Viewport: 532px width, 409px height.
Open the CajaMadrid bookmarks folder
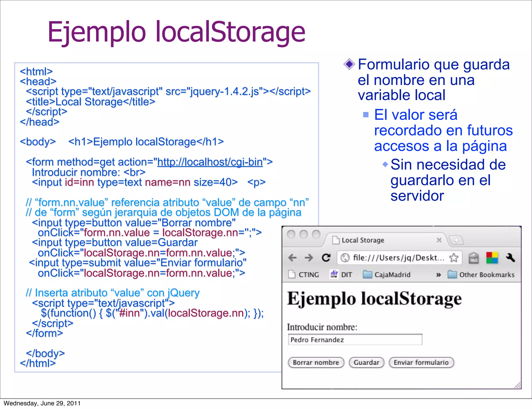387,275
